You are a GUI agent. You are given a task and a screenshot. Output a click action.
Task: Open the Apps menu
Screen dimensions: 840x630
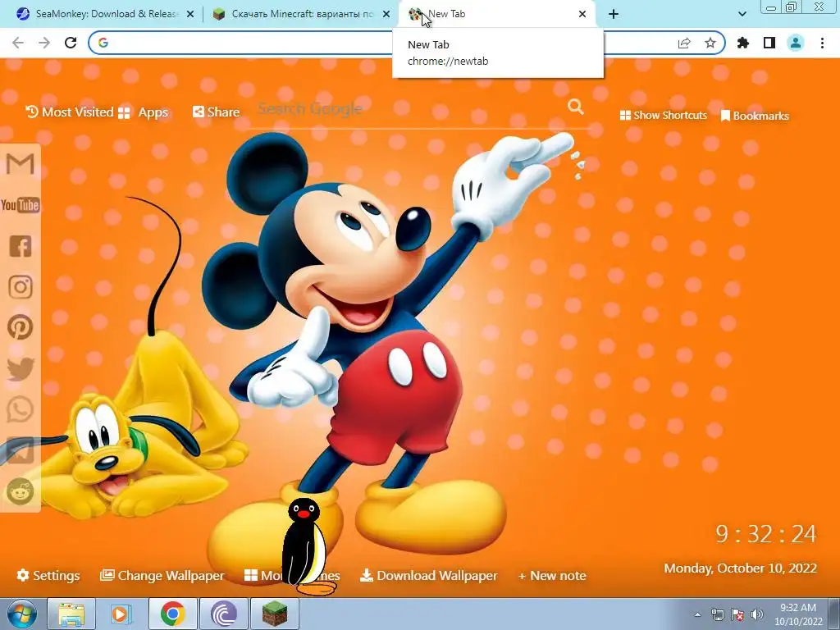[143, 112]
